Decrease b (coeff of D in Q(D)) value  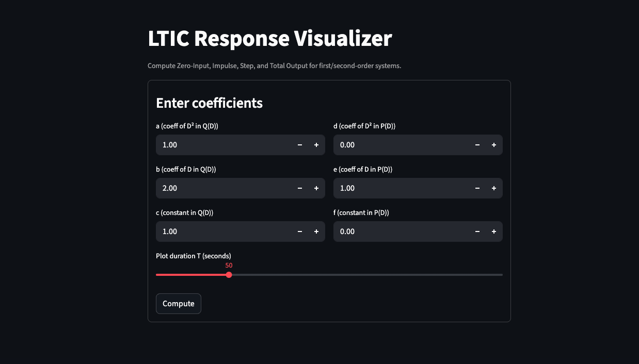coord(300,188)
